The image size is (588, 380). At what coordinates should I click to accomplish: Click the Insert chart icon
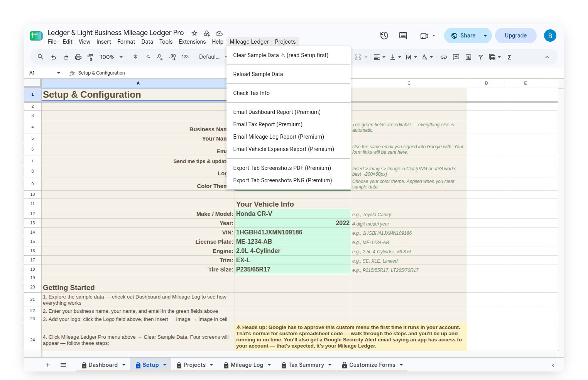tap(468, 57)
